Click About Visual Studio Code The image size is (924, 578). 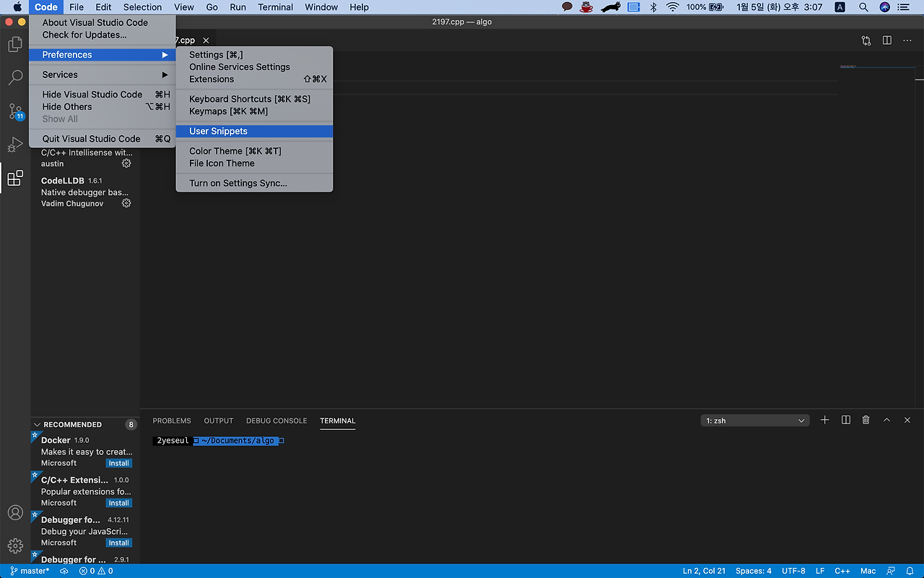(x=102, y=22)
